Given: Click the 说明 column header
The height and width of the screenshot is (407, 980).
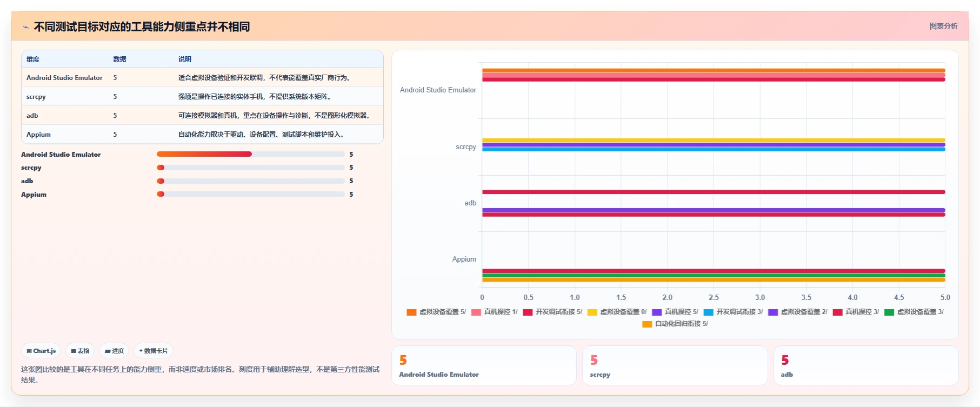Looking at the screenshot, I should point(185,59).
